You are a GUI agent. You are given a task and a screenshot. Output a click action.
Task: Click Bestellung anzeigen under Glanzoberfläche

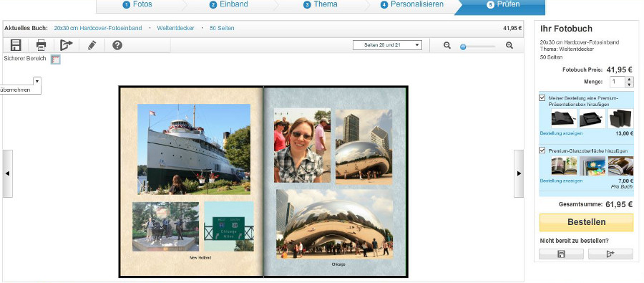561,181
